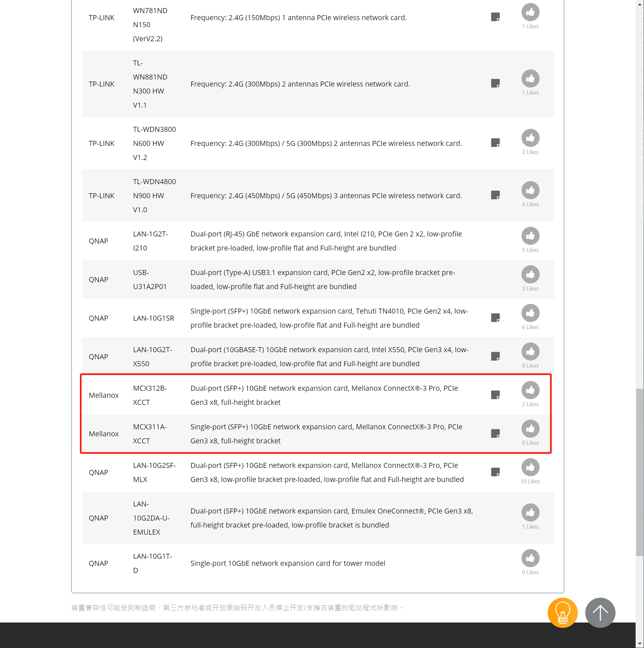View note for TL-WDN3800 N600 row
The height and width of the screenshot is (648, 644).
495,143
